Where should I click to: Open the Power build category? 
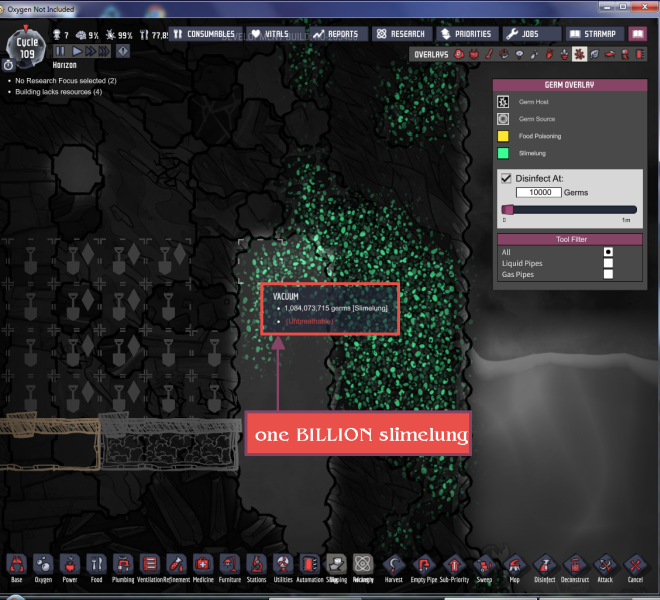coord(70,566)
